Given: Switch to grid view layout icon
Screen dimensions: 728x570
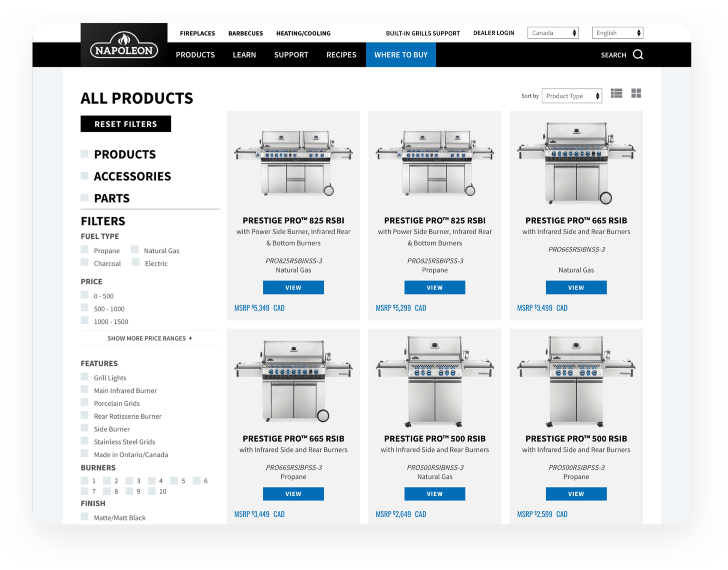Looking at the screenshot, I should 636,93.
